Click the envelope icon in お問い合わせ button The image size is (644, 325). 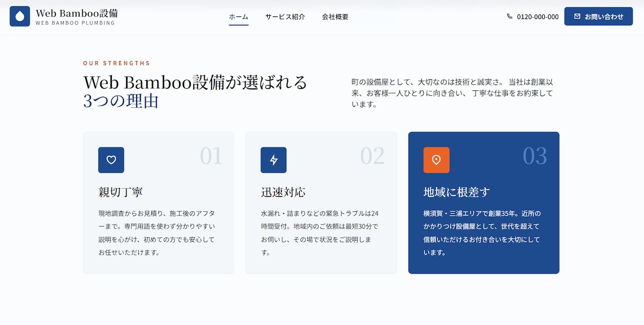tap(577, 16)
